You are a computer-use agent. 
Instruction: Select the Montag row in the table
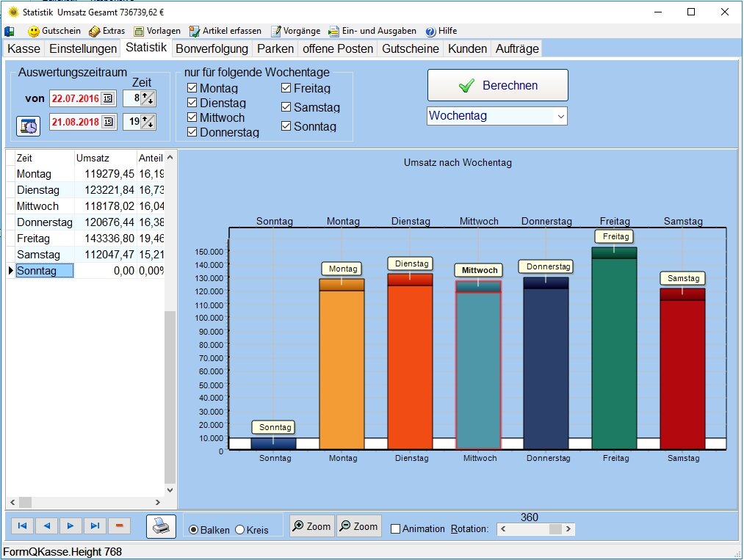pos(85,174)
